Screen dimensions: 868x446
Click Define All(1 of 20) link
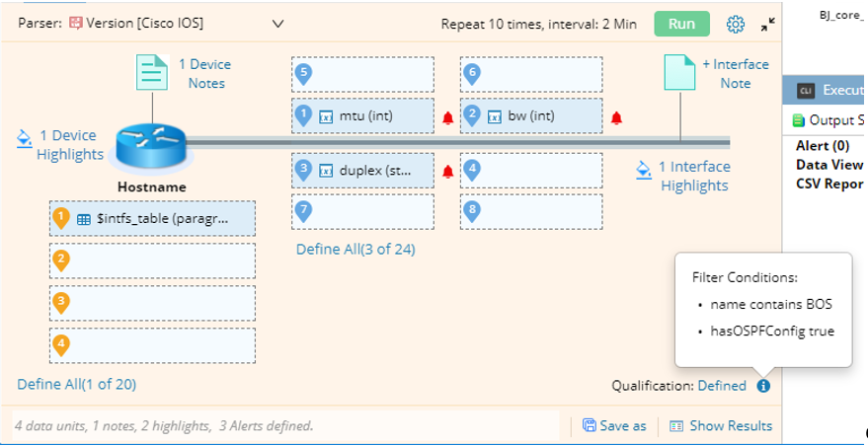point(76,384)
